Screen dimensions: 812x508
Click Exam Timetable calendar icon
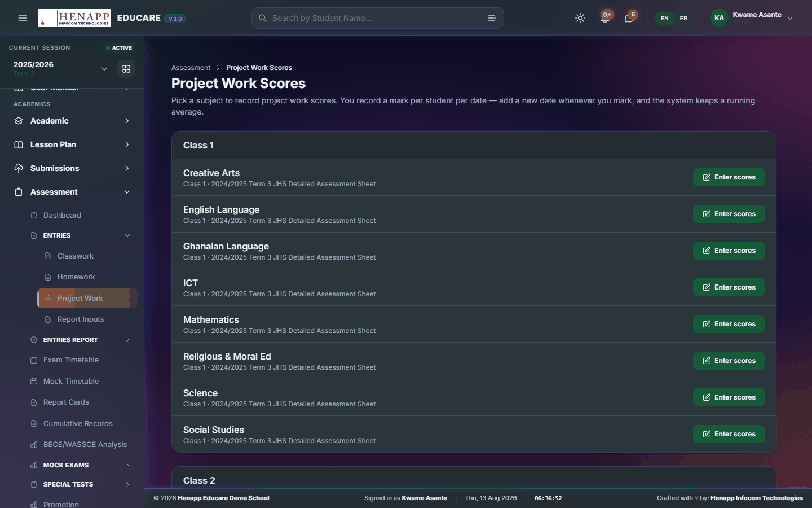34,360
